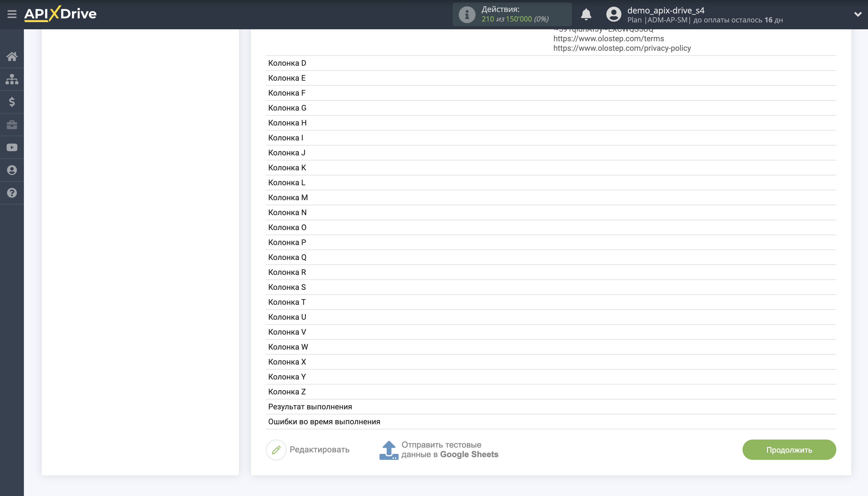Click the Продолжить button

(x=789, y=449)
